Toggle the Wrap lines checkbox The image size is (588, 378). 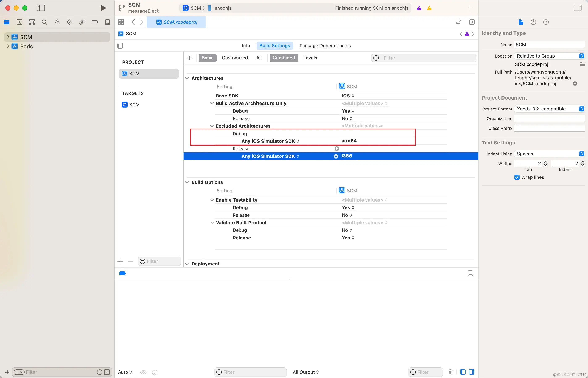click(517, 177)
